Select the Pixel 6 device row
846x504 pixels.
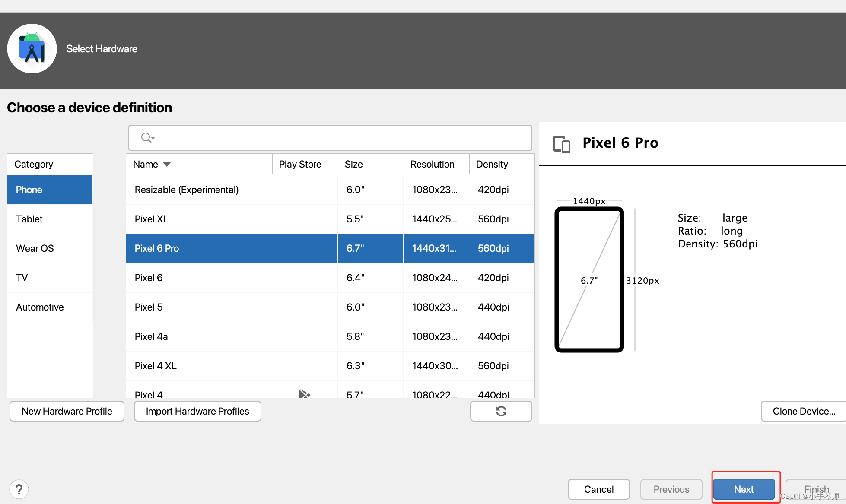330,278
